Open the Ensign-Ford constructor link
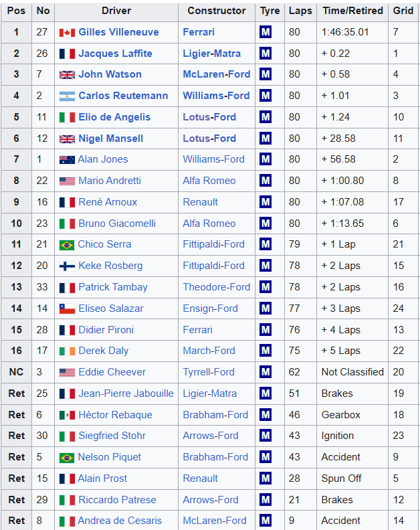This screenshot has width=420, height=530. [x=211, y=308]
